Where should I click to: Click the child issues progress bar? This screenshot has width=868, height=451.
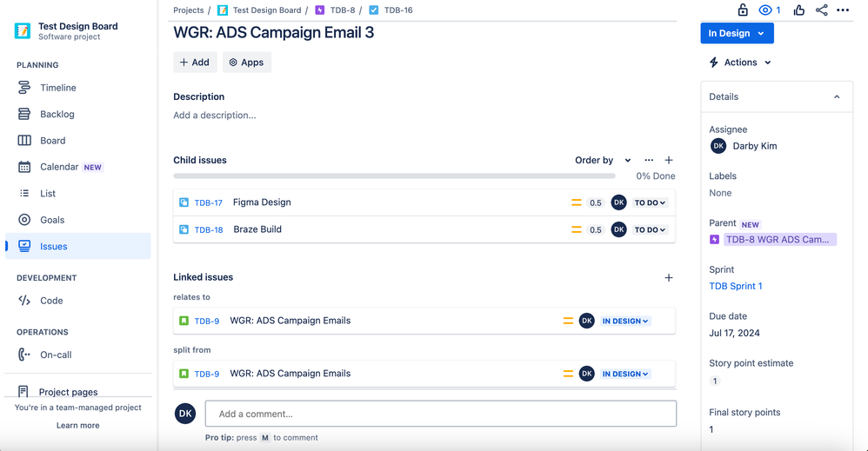[394, 176]
